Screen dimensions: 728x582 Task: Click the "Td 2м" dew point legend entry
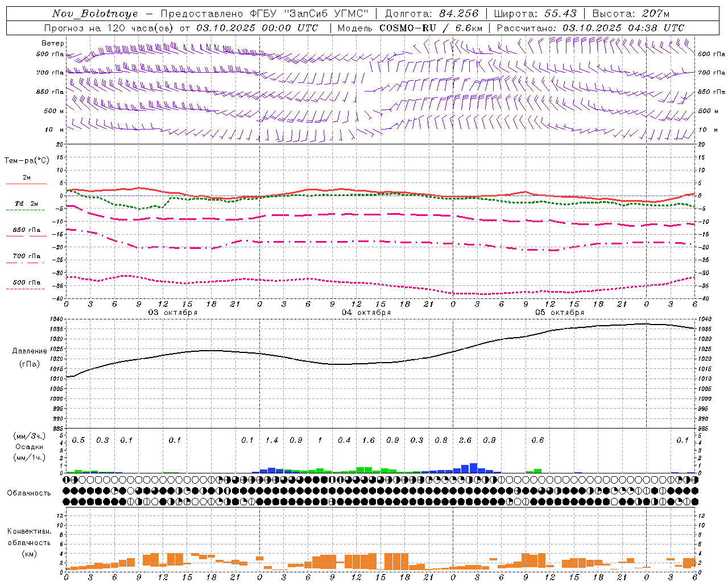[26, 203]
